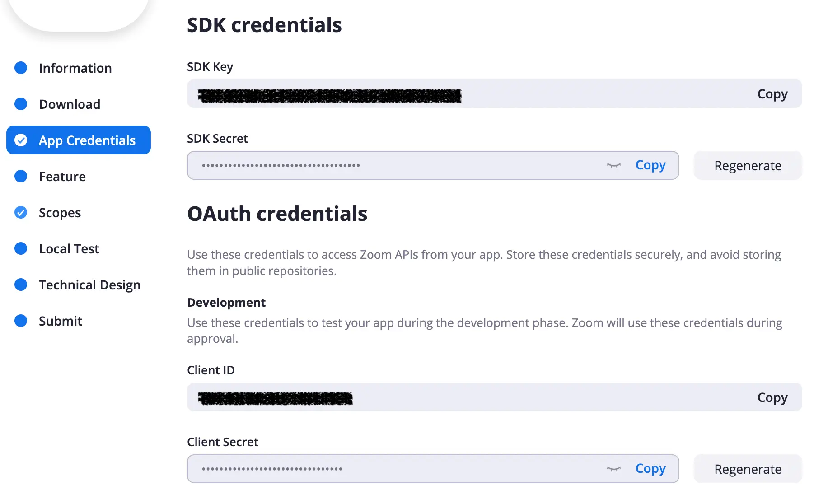Copy the development Client ID
The width and height of the screenshot is (814, 504).
click(772, 397)
